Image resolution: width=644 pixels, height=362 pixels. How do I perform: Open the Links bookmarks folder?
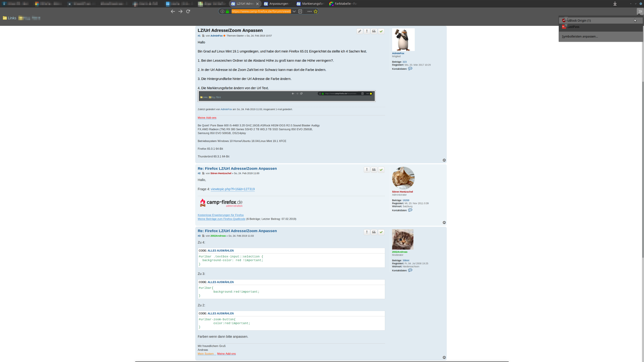[9, 18]
